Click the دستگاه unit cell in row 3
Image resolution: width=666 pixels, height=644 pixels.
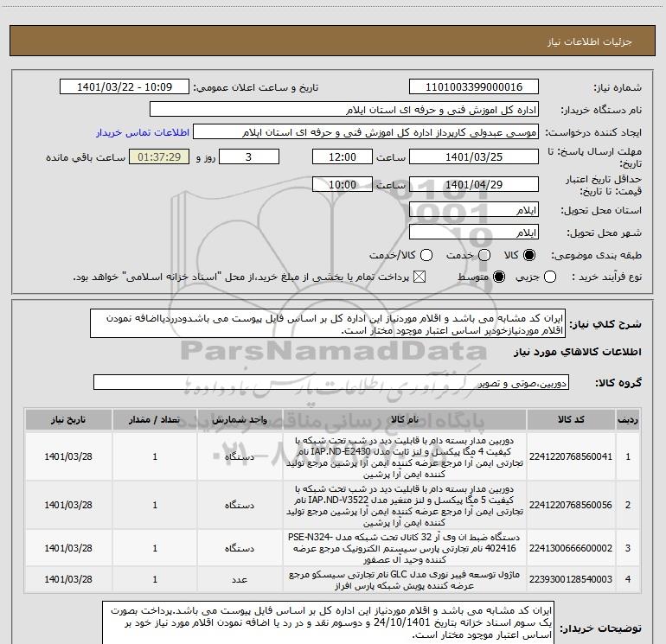240,548
